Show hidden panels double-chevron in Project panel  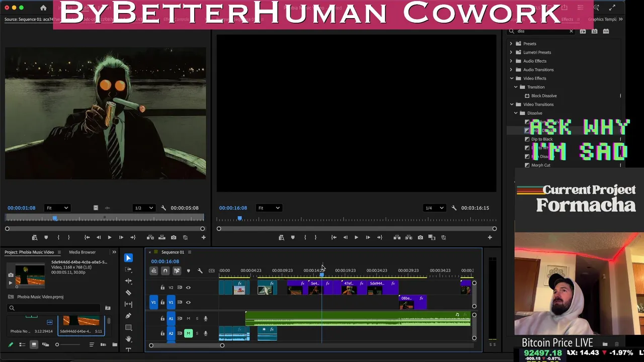(x=114, y=252)
